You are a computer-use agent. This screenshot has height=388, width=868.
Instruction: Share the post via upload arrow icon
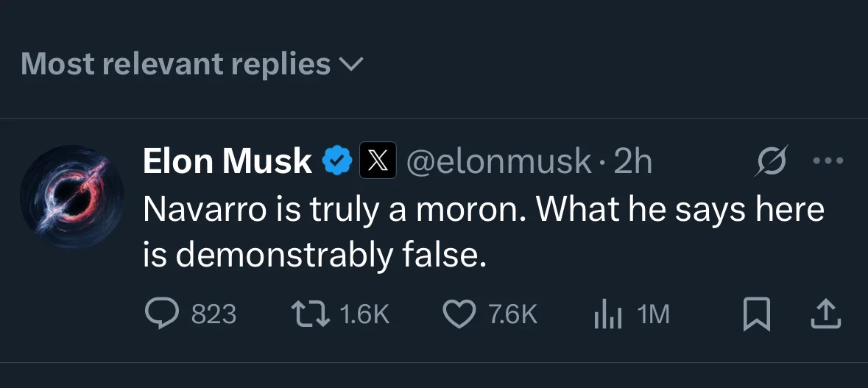(825, 314)
